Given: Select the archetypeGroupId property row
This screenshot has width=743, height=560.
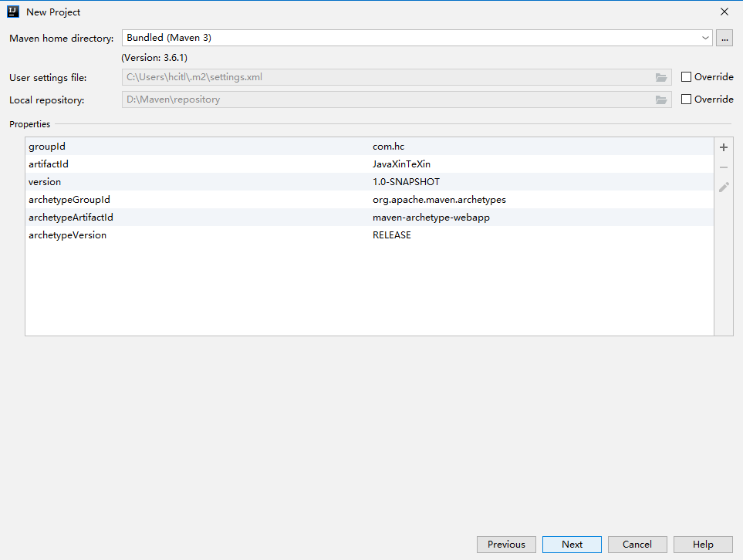Looking at the screenshot, I should [369, 200].
